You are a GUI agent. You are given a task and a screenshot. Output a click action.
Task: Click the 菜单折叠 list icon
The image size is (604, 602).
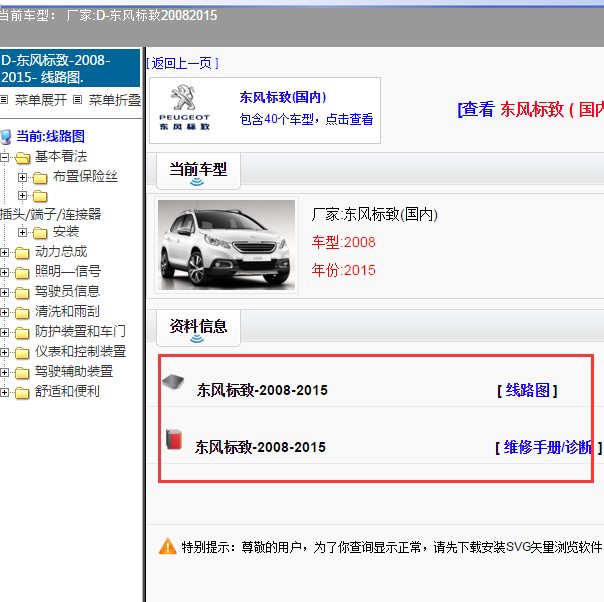point(77,100)
